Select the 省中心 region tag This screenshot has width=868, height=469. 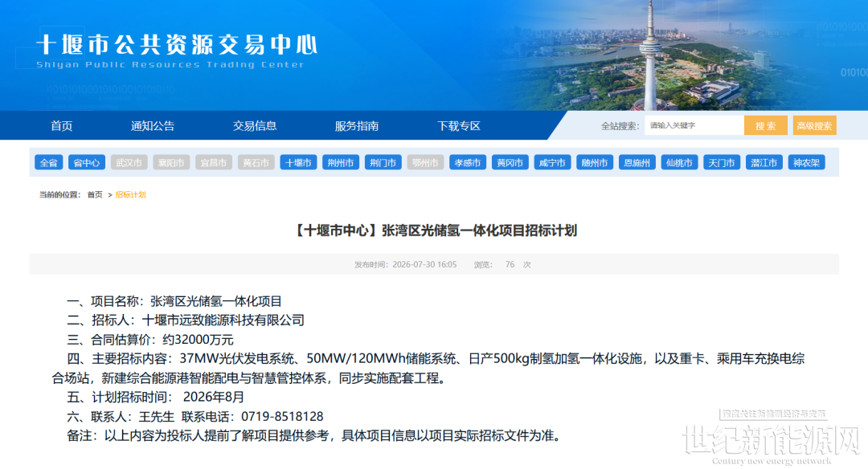point(86,162)
